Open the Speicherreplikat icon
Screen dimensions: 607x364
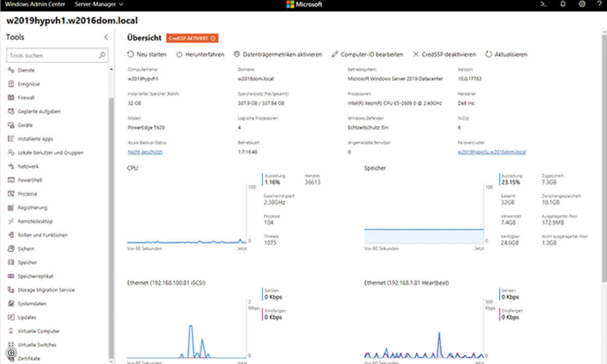pos(11,276)
